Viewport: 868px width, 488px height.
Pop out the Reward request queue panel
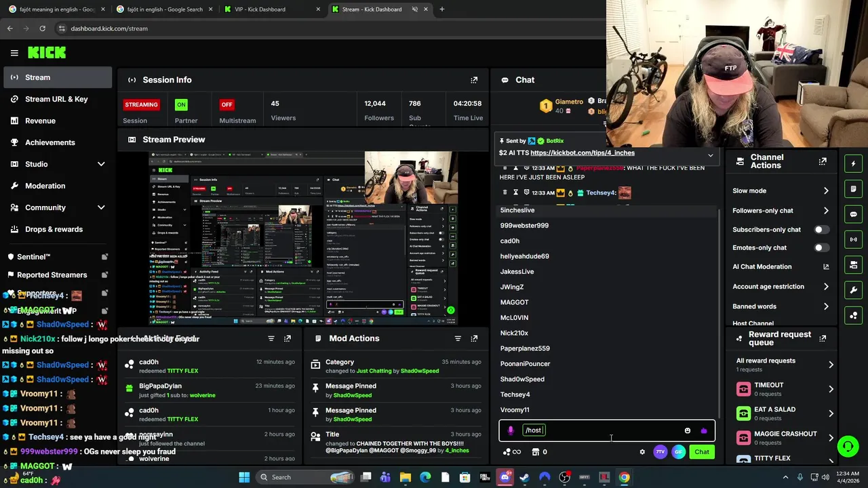click(x=823, y=338)
